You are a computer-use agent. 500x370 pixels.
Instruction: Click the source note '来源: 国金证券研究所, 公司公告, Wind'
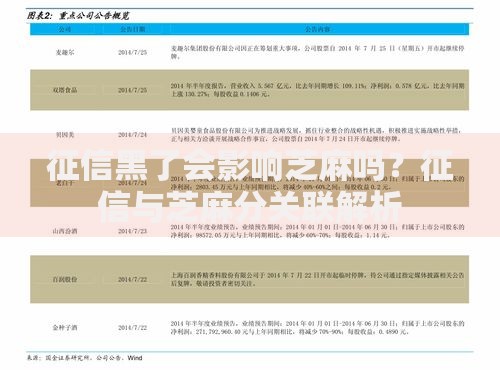[x=85, y=358]
